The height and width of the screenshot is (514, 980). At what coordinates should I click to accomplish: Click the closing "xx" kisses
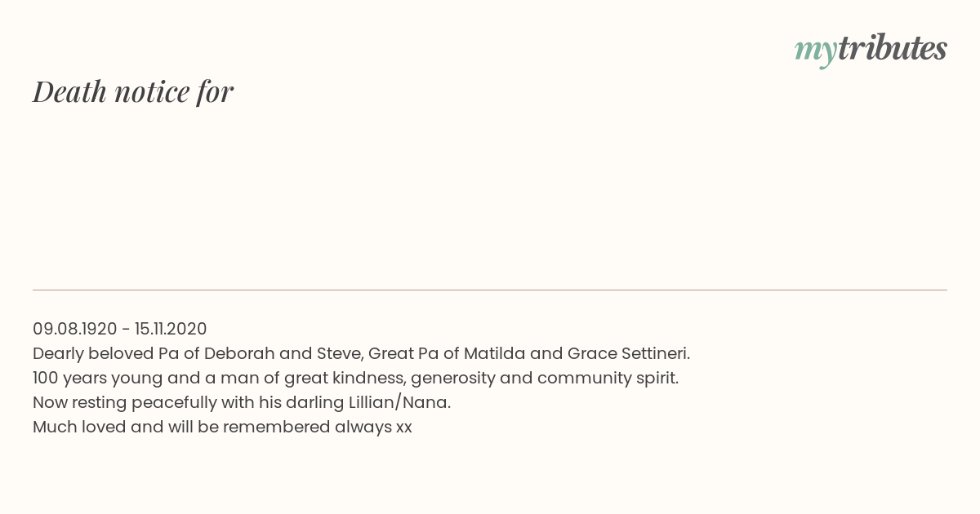point(404,428)
